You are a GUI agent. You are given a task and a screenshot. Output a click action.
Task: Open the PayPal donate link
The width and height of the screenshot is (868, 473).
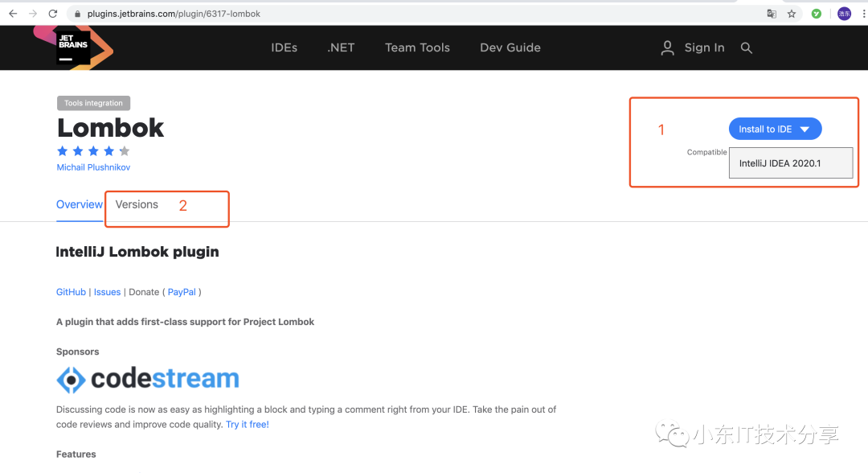[182, 292]
